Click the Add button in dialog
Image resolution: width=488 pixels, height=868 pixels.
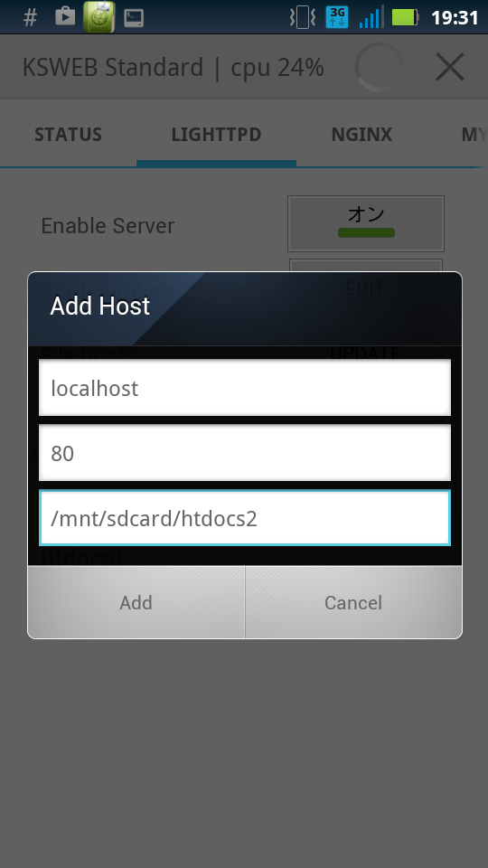(x=136, y=602)
